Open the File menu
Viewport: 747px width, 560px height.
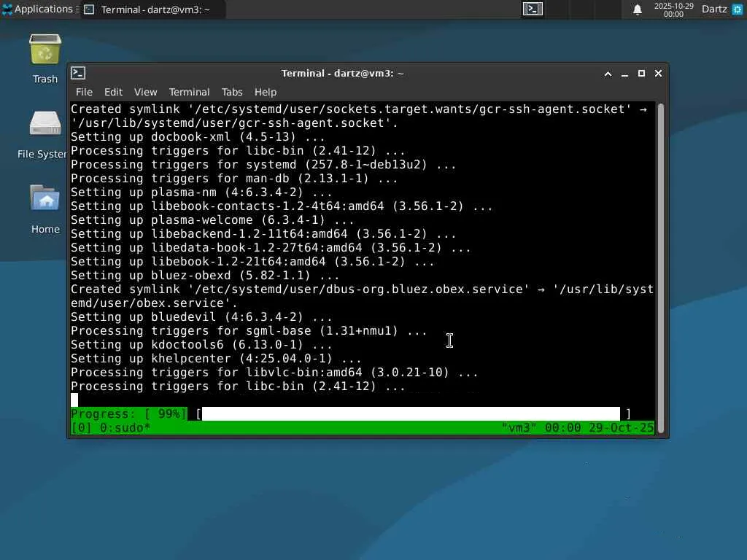(x=84, y=92)
